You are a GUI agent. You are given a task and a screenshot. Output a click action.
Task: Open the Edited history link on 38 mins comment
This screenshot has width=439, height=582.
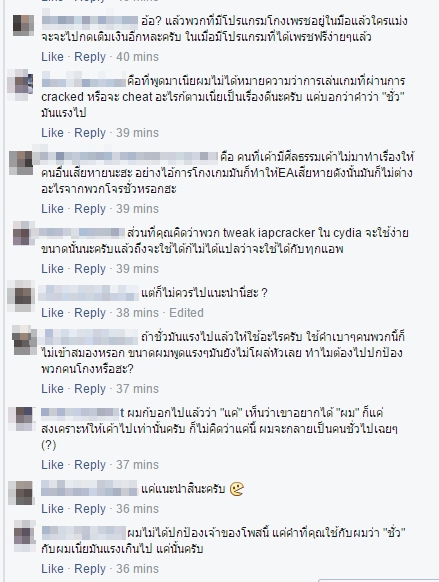186,313
